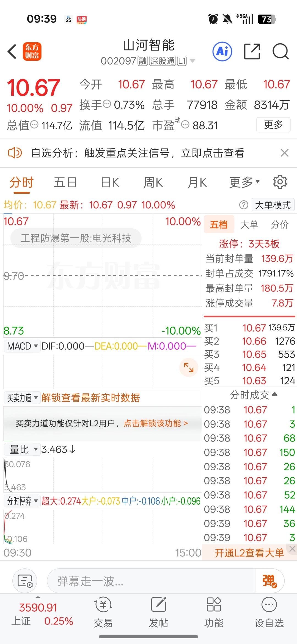The image size is (297, 644).
Task: Tap 买3 row at 10.65
Action: click(x=250, y=354)
